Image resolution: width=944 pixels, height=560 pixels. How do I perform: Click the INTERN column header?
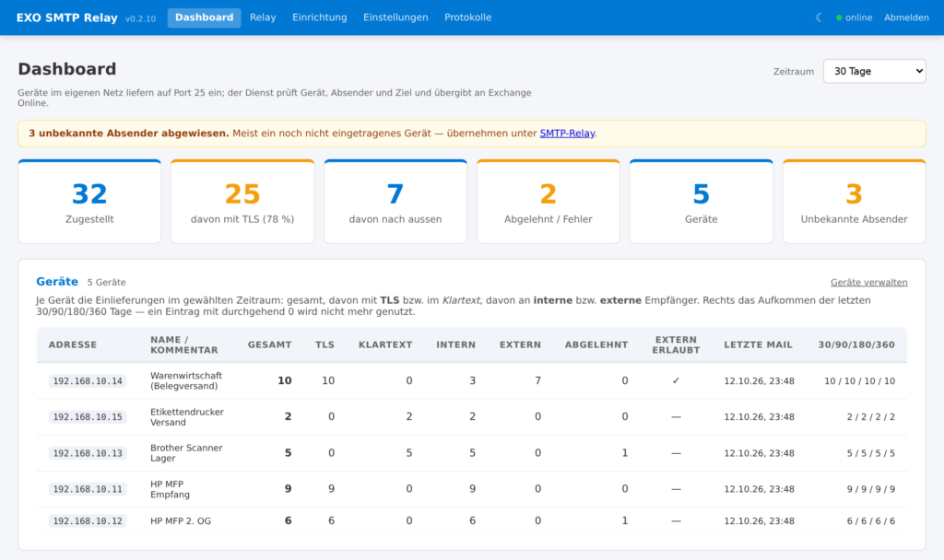[455, 344]
